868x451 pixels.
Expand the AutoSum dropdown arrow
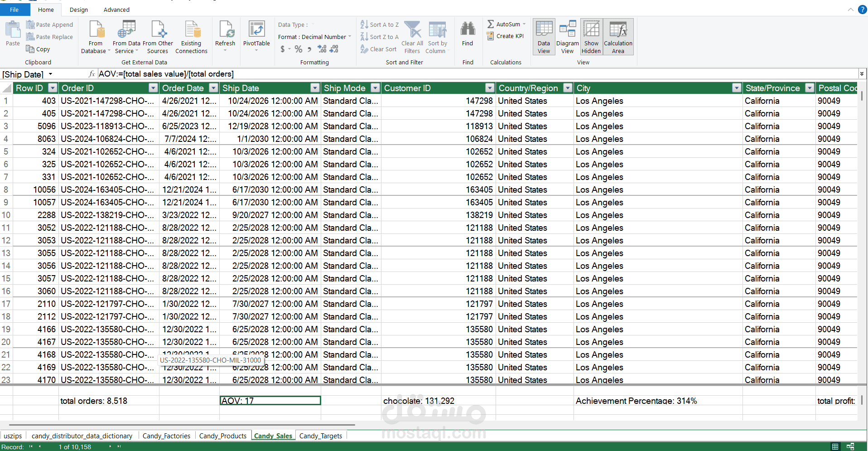524,24
